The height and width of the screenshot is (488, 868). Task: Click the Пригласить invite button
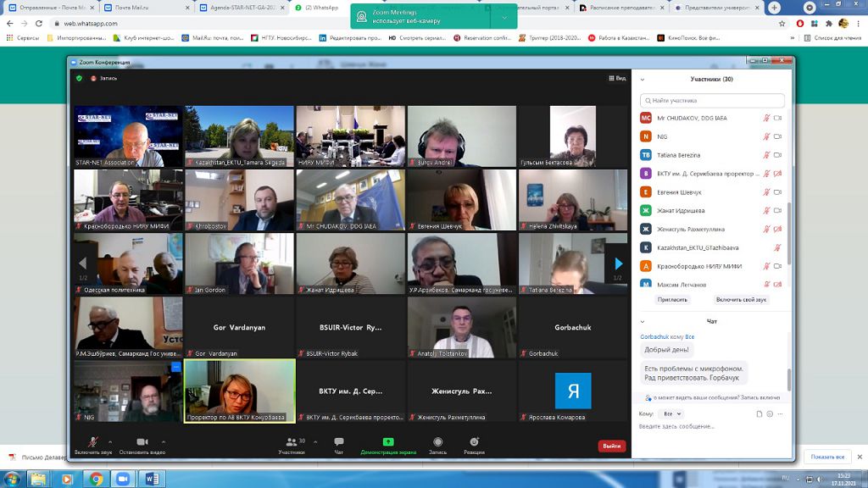[672, 299]
